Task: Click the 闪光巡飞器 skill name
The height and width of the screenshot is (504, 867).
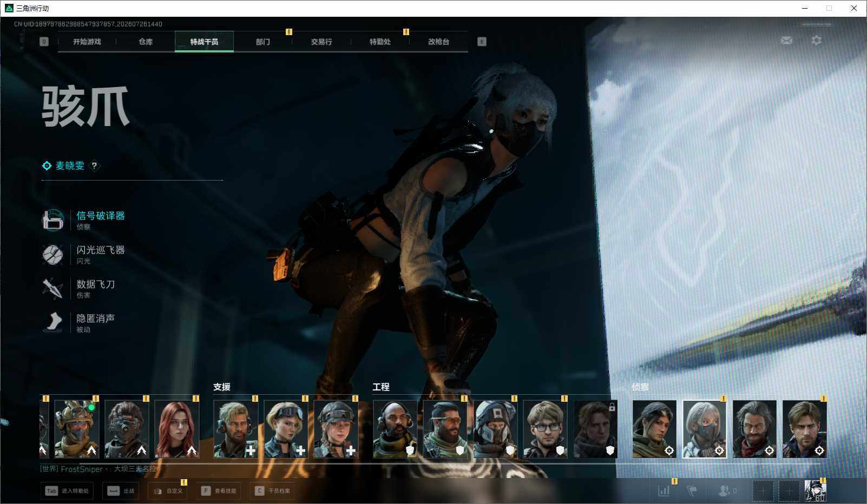Action: pos(101,250)
